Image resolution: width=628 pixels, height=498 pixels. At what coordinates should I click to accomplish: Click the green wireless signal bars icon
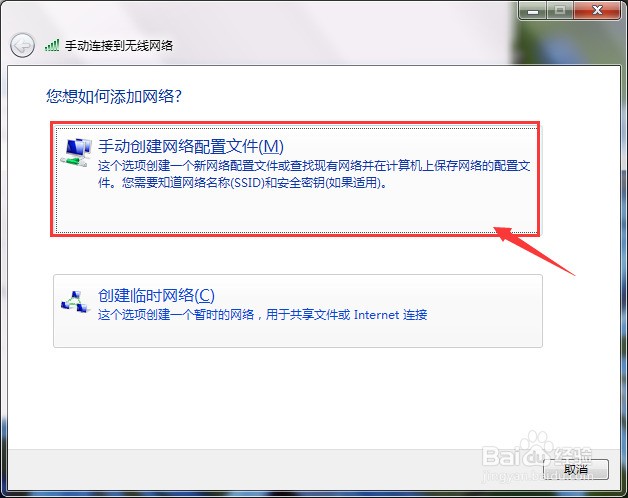pos(52,45)
